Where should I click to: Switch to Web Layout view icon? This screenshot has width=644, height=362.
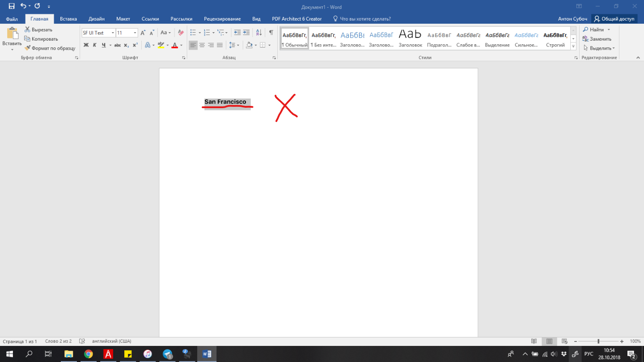(564, 341)
